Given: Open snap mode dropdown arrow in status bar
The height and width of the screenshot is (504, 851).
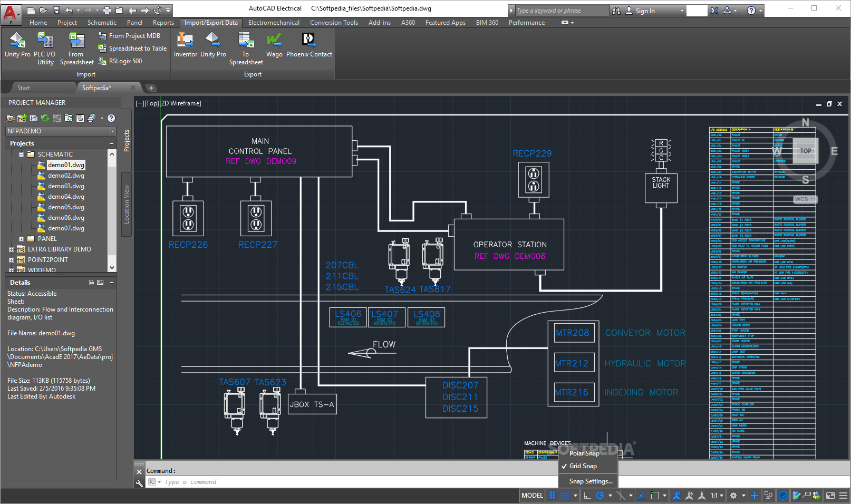Looking at the screenshot, I should pos(575,496).
